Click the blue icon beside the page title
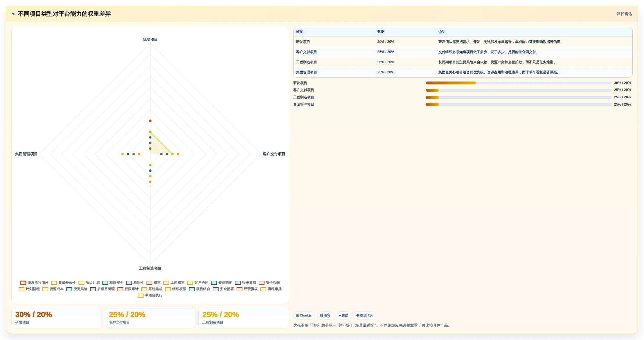 (13, 14)
